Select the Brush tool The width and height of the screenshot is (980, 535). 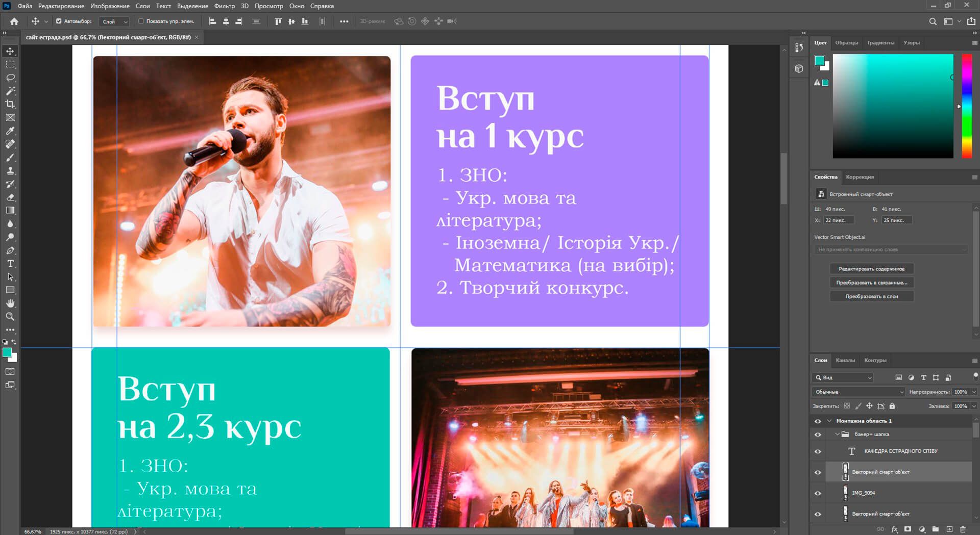(x=10, y=158)
